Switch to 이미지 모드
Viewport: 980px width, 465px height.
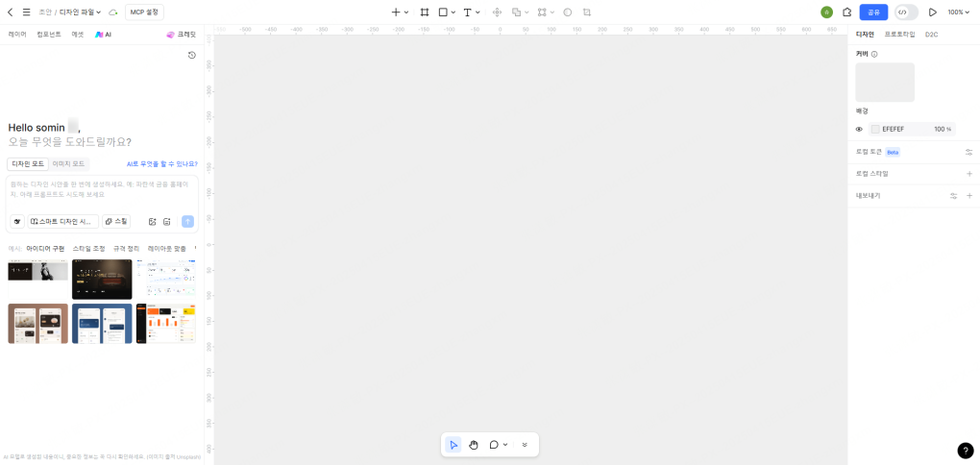[x=69, y=163]
